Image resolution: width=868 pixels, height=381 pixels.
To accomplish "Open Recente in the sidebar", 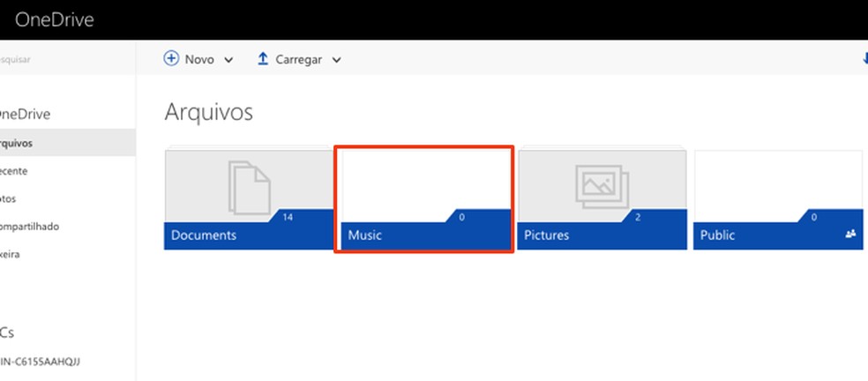I will 14,171.
